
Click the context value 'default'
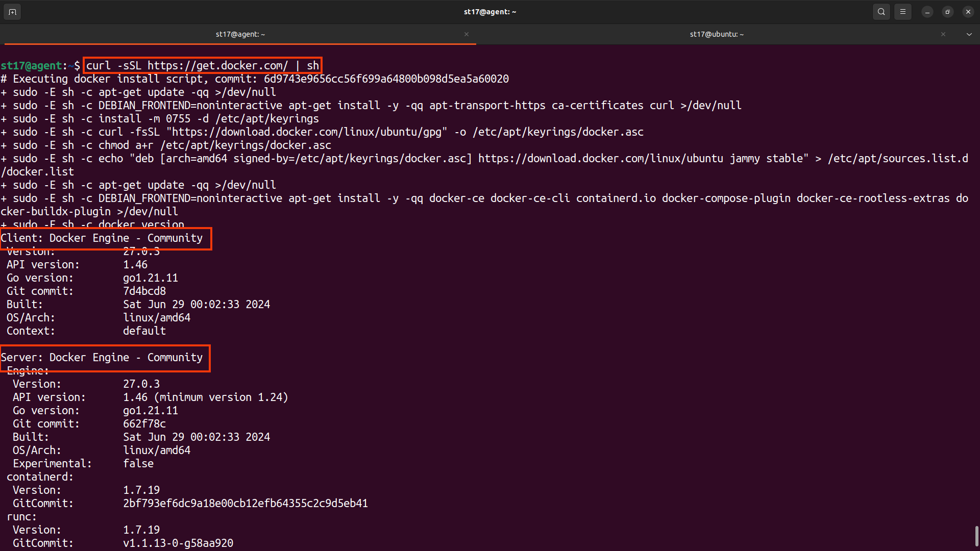144,331
